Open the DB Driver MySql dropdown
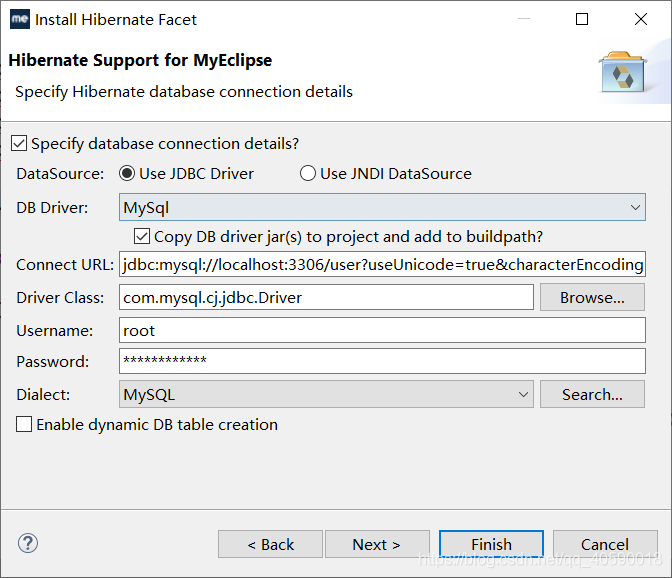The height and width of the screenshot is (578, 672). coord(382,207)
